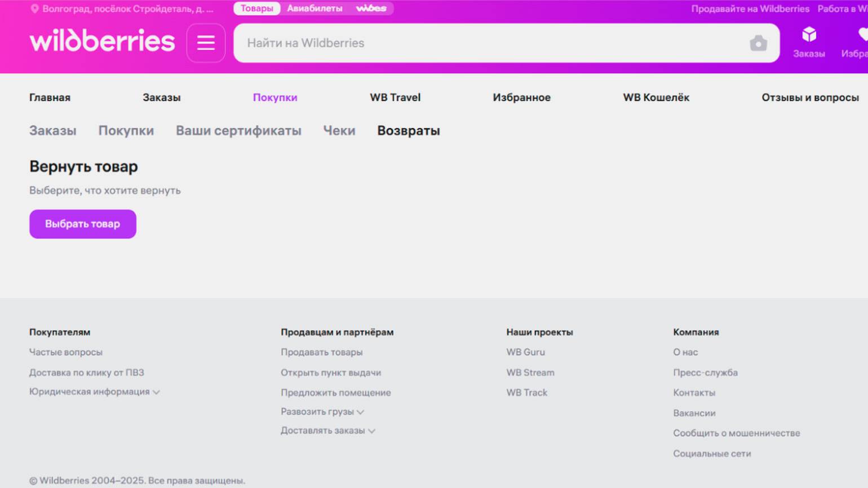868x488 pixels.
Task: Open Избранное section
Action: [x=521, y=97]
